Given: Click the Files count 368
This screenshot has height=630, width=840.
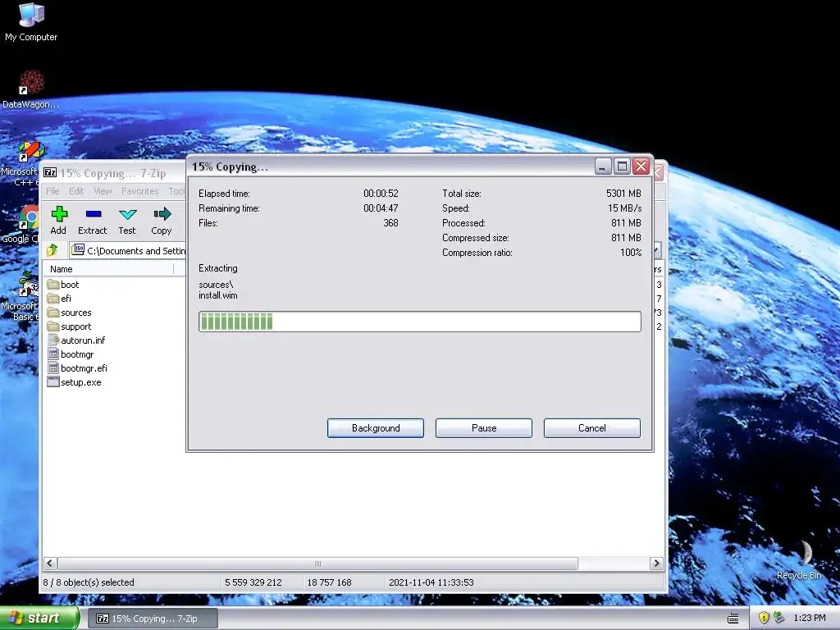Looking at the screenshot, I should (x=390, y=223).
